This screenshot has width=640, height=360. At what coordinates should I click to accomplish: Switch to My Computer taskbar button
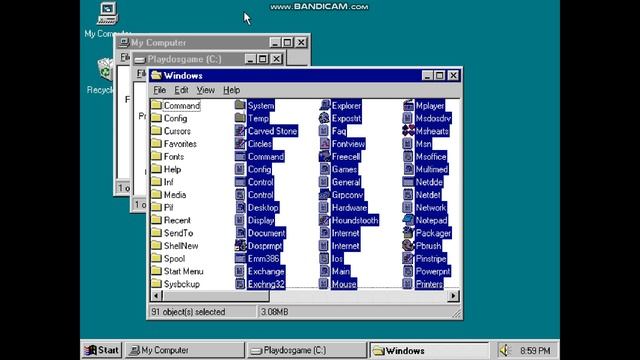tap(184, 350)
